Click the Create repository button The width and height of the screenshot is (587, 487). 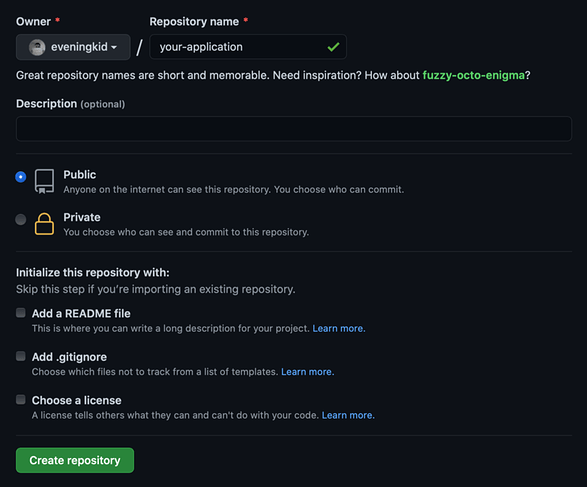75,460
